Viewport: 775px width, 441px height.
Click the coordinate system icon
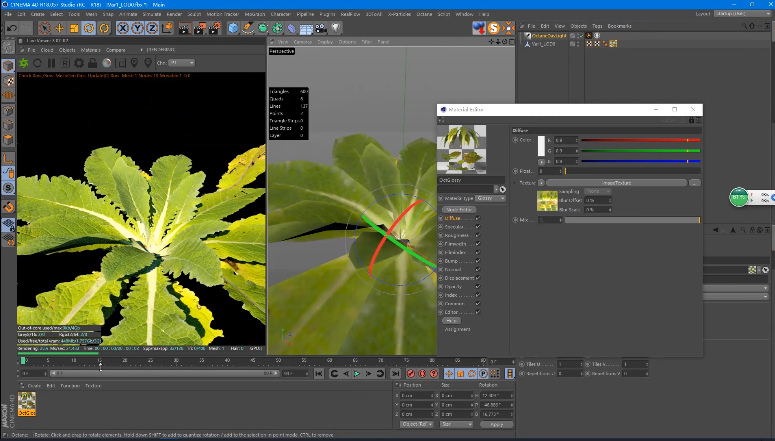pyautogui.click(x=167, y=28)
